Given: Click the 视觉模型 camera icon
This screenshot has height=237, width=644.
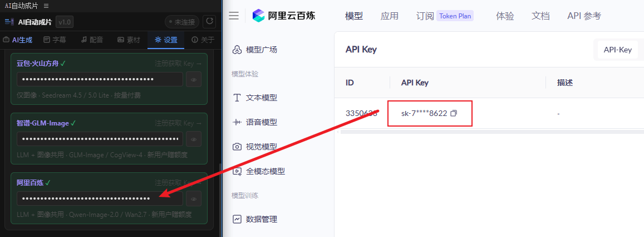Looking at the screenshot, I should point(237,147).
